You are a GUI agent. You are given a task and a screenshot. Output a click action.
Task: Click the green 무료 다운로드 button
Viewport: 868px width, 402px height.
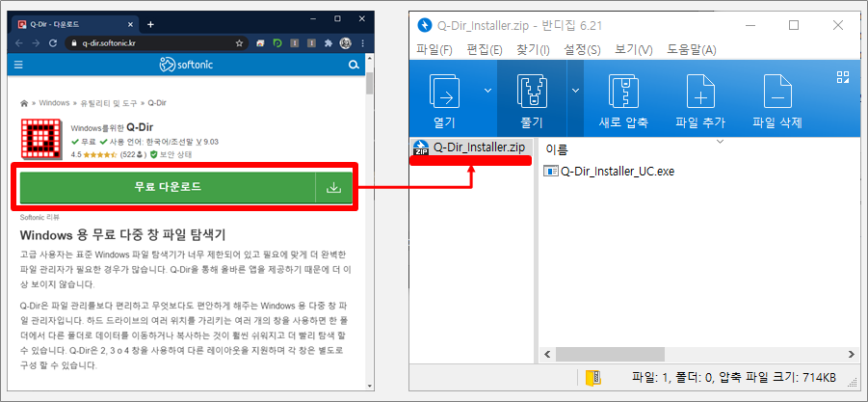point(168,188)
